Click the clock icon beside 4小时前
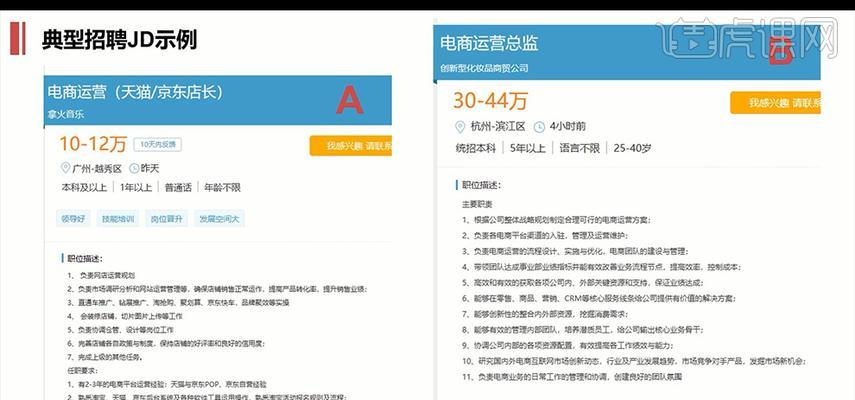This screenshot has height=400, width=855. pos(539,127)
